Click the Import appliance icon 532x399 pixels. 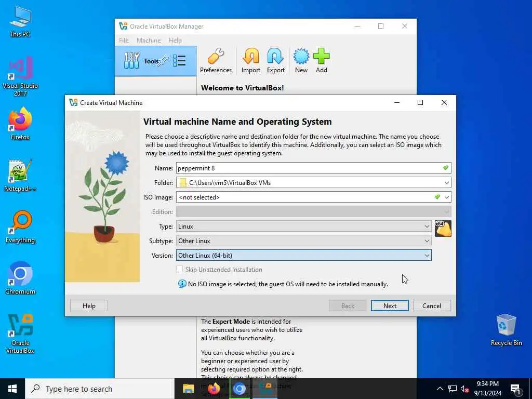(x=251, y=61)
